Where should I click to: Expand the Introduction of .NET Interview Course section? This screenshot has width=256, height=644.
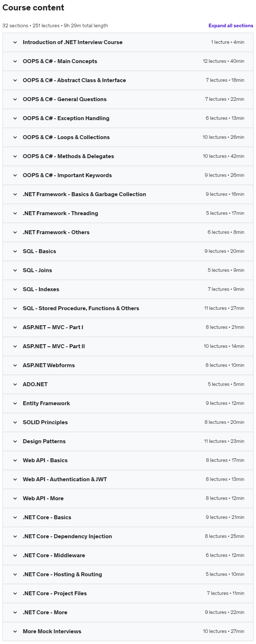click(128, 42)
